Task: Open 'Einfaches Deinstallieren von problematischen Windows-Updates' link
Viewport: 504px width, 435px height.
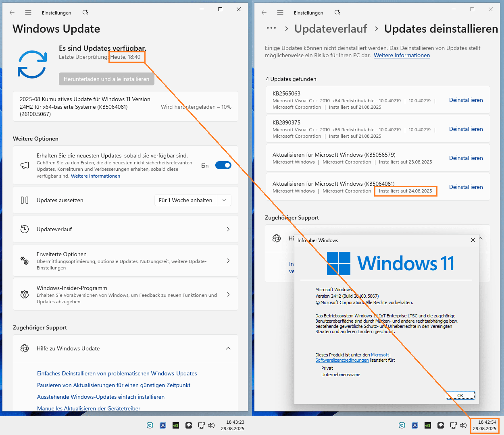Action: [117, 373]
